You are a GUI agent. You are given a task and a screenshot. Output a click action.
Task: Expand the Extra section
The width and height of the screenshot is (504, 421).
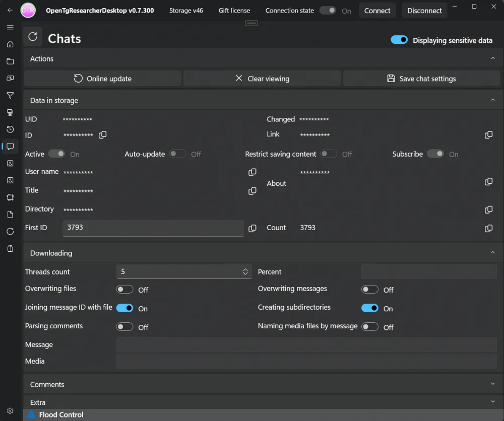tap(492, 402)
